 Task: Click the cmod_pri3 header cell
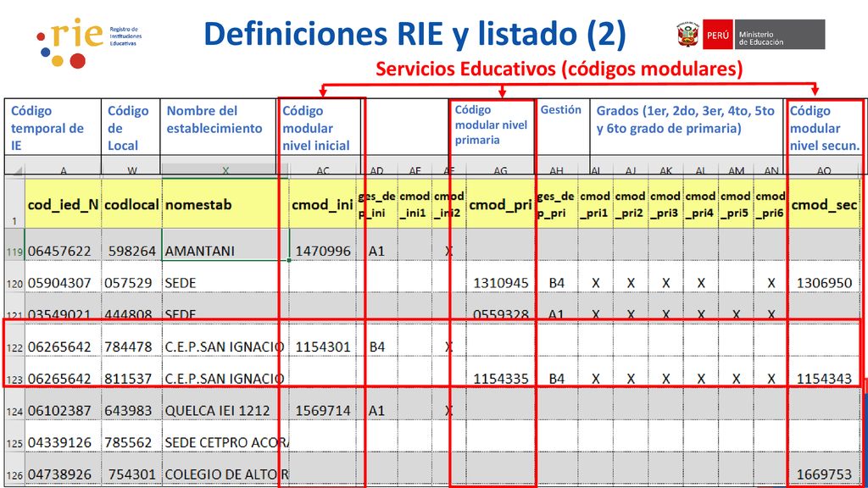(665, 204)
